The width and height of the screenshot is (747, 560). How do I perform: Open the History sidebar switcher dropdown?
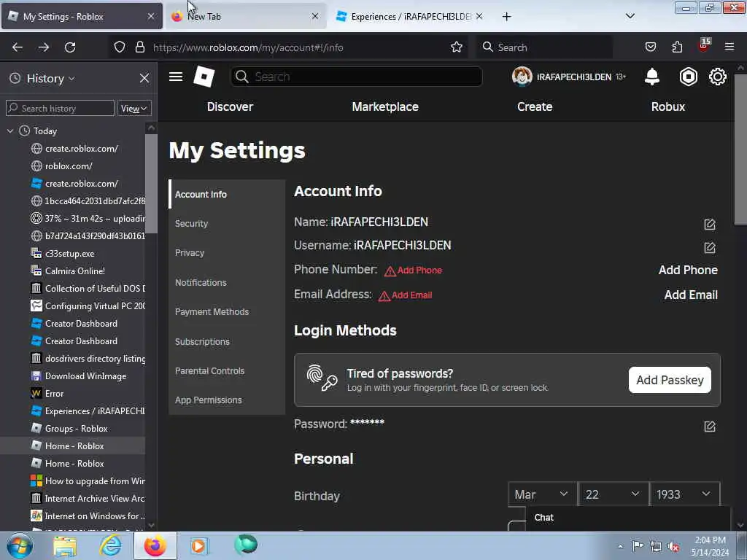pyautogui.click(x=50, y=78)
